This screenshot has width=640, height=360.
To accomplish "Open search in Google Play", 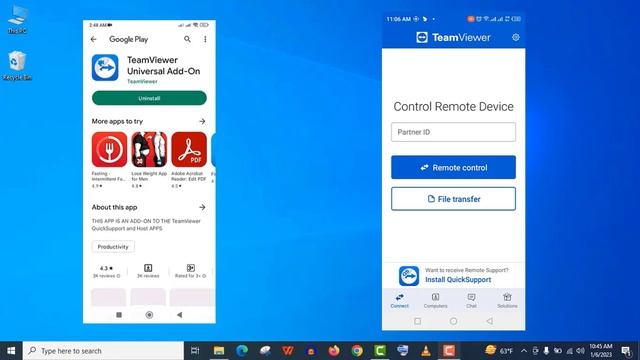I will click(x=187, y=39).
